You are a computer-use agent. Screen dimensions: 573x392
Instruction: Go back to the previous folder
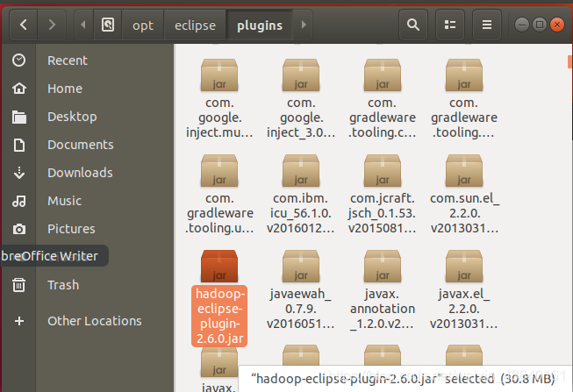(x=24, y=25)
